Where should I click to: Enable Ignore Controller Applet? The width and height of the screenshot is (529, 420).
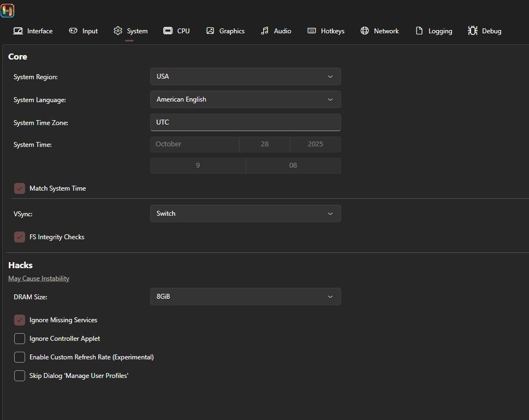[20, 339]
